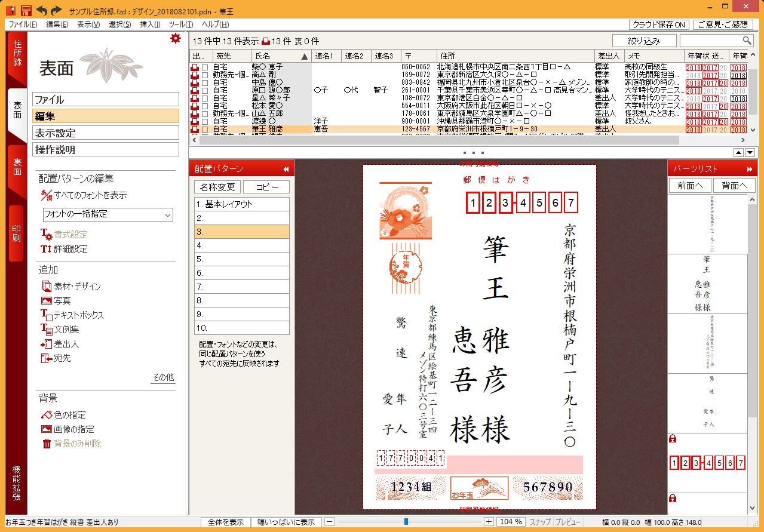The height and width of the screenshot is (532, 764).
Task: Check the box for 筆王 雅彦 row
Action: click(205, 129)
